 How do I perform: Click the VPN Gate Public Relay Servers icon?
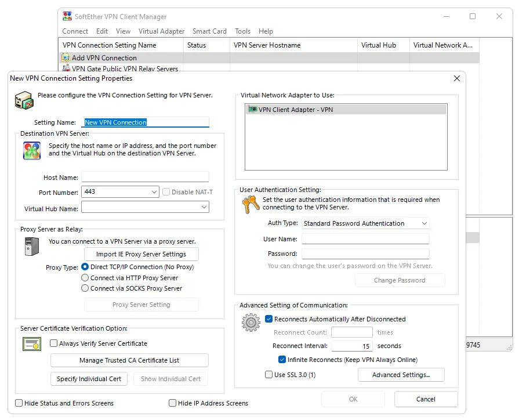[x=66, y=68]
